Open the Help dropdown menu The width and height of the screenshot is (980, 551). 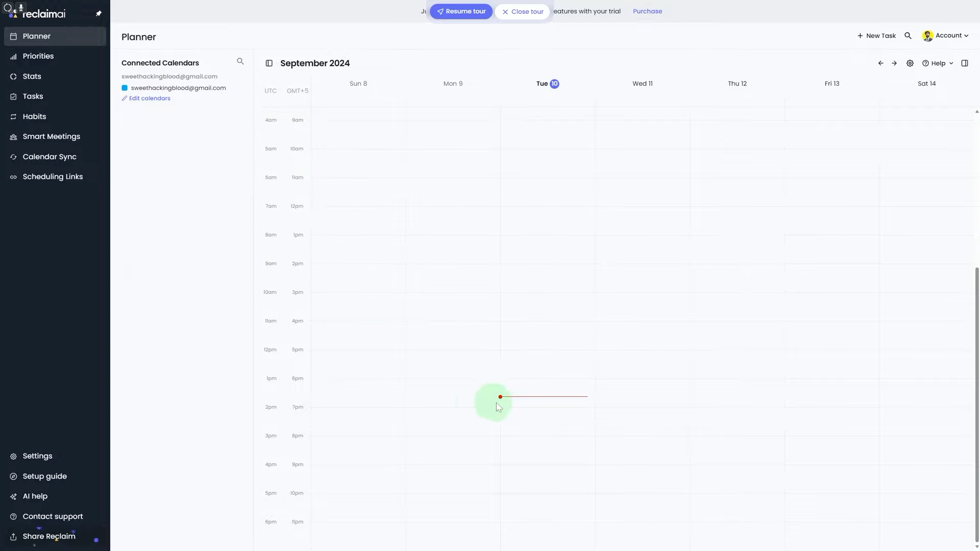[x=938, y=63]
